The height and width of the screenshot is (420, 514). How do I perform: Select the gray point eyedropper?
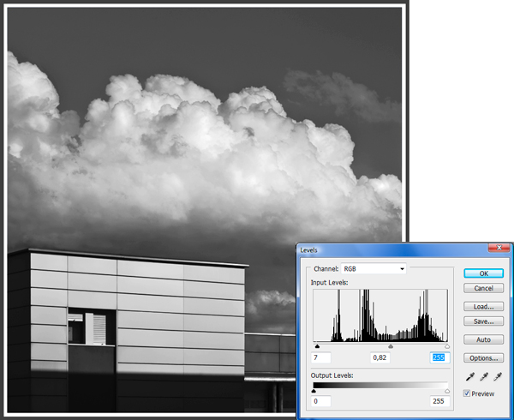(484, 376)
